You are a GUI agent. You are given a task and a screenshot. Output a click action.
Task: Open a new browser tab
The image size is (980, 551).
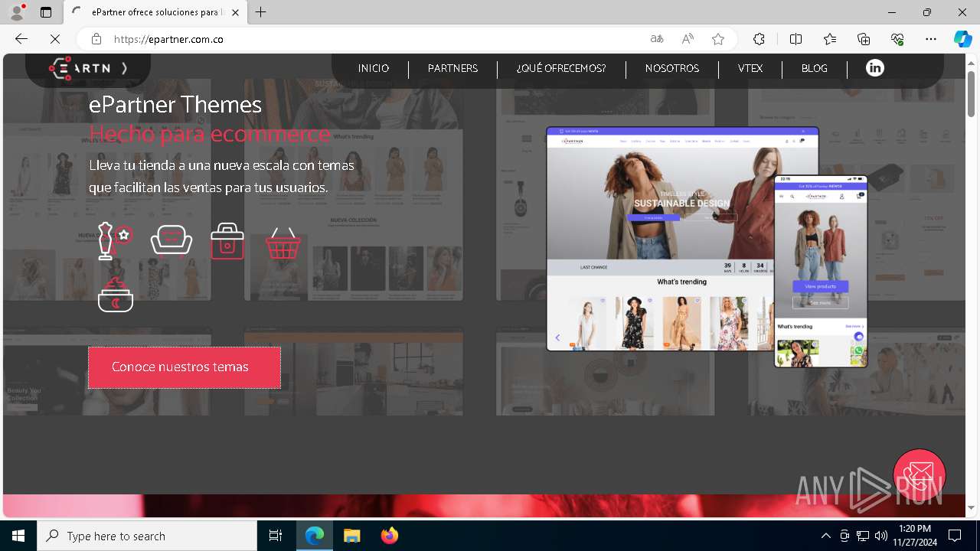coord(261,12)
